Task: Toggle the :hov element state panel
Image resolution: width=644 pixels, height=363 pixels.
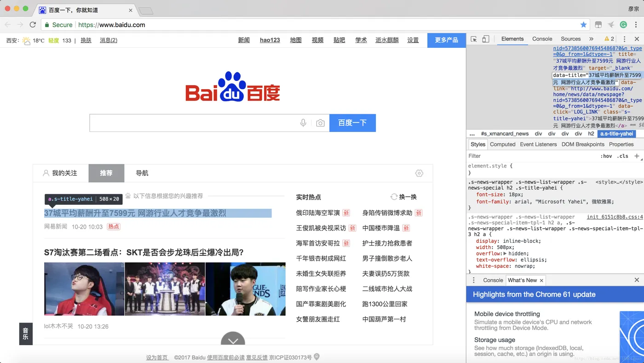Action: [x=606, y=156]
